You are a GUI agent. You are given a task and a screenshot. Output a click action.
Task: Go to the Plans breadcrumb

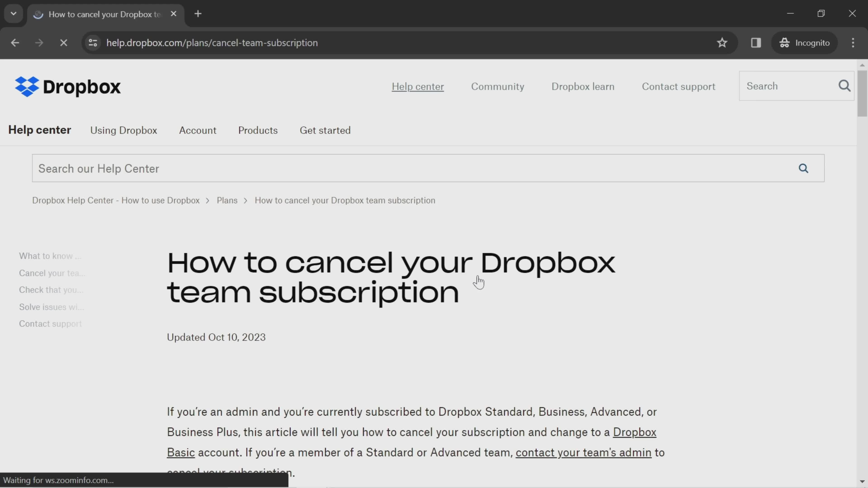pyautogui.click(x=227, y=200)
